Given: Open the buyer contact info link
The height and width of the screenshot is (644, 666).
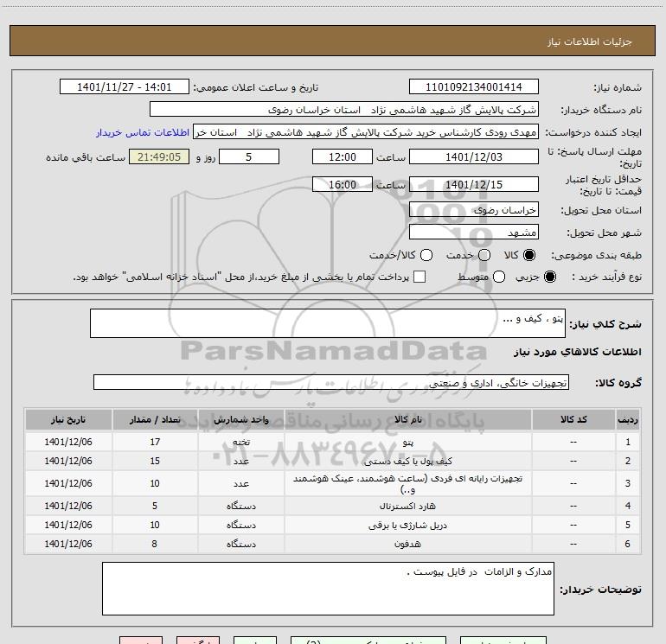Looking at the screenshot, I should click(143, 132).
